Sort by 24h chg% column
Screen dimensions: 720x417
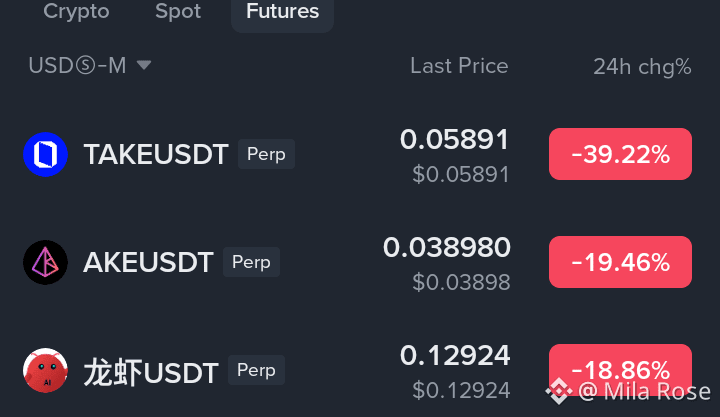(642, 67)
